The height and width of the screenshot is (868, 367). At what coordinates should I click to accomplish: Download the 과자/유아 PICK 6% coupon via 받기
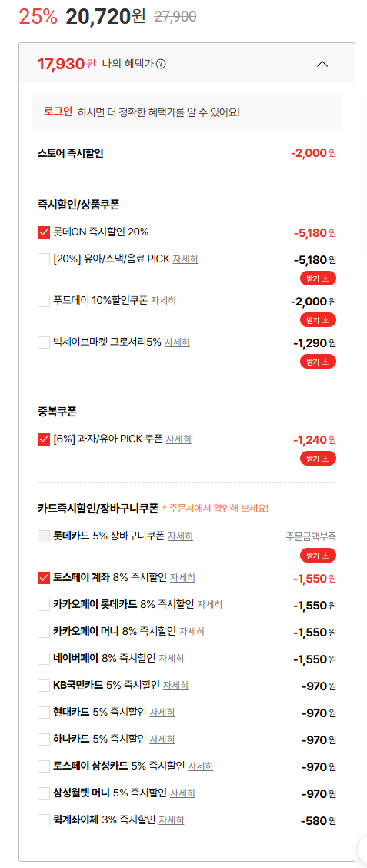[319, 459]
